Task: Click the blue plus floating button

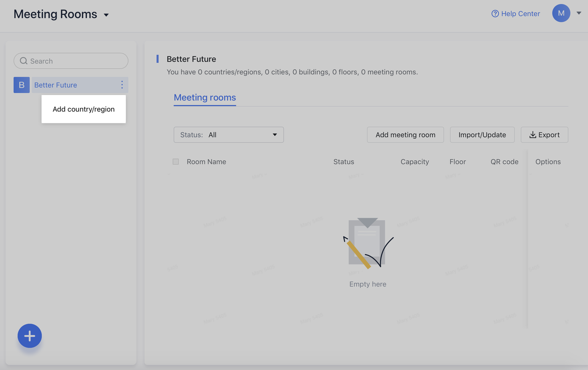Action: tap(30, 336)
